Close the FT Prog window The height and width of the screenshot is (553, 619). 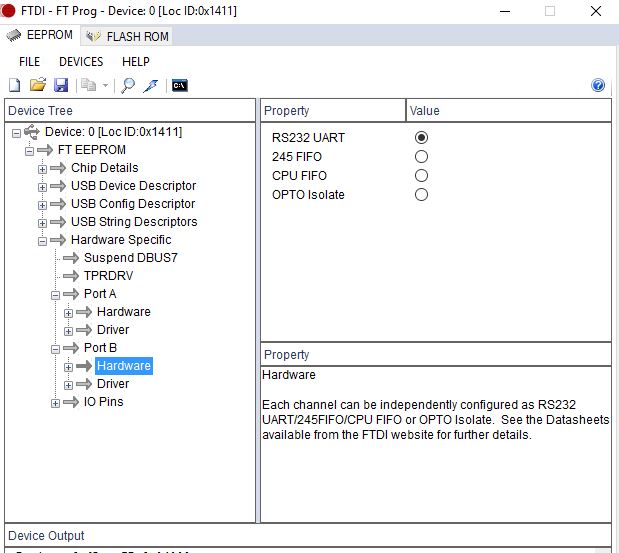pos(596,11)
